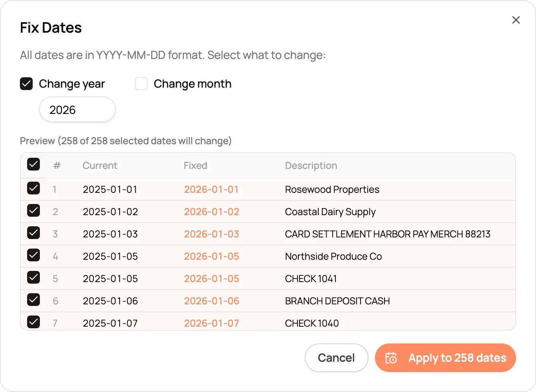Toggle the select-all checkbox in table header

33,164
